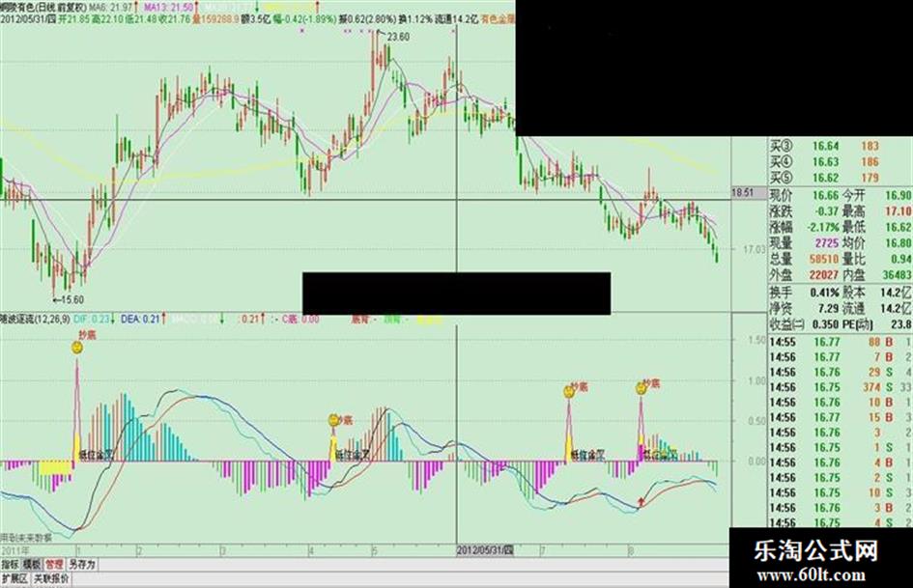Open the 有色金属 sector link
The image size is (913, 588).
(499, 19)
